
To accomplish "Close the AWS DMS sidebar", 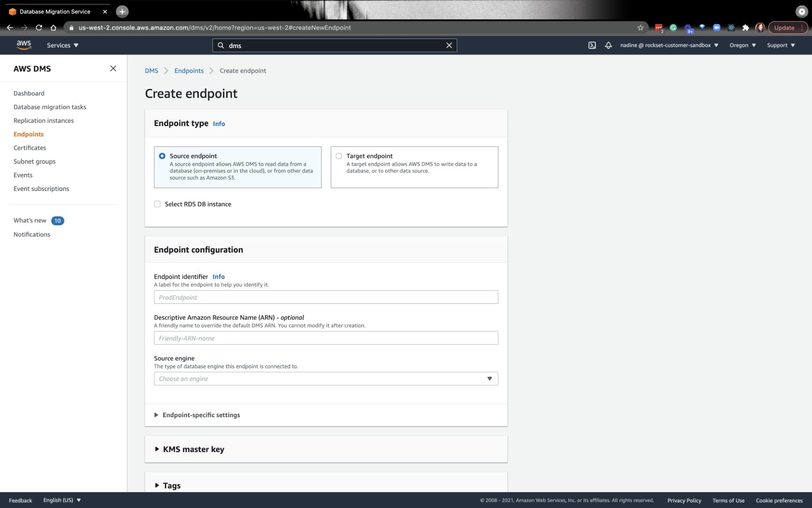I will [113, 69].
